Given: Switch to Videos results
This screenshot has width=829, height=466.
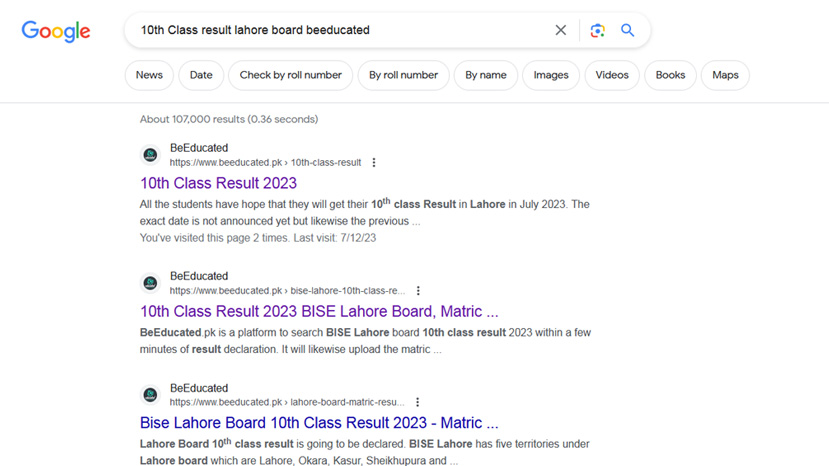Looking at the screenshot, I should pos(612,75).
